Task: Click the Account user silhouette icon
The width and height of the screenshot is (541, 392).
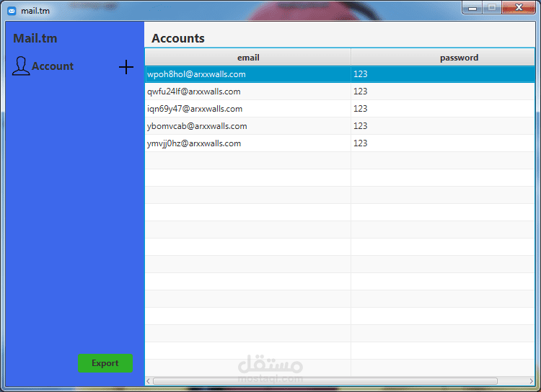Action: pyautogui.click(x=21, y=66)
